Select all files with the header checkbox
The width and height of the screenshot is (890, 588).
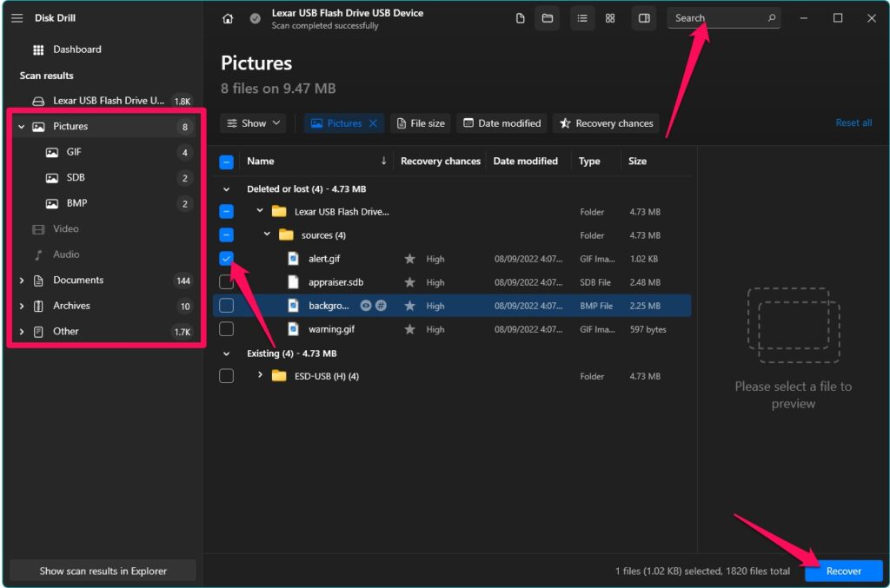(x=227, y=161)
